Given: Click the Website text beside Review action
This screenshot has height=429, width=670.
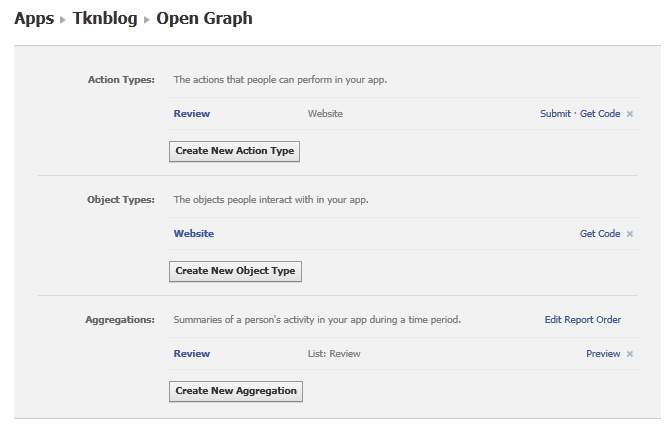Looking at the screenshot, I should [325, 114].
